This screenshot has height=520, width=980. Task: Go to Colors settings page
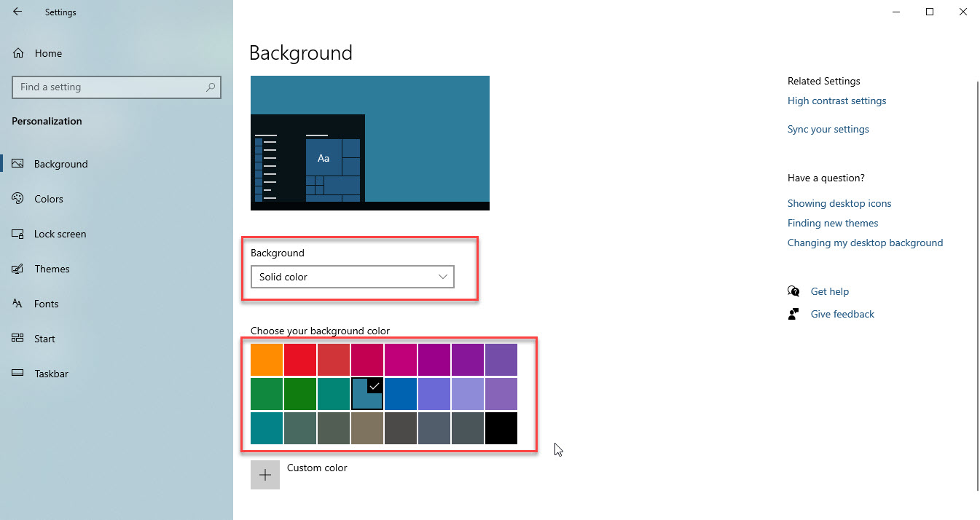tap(49, 199)
